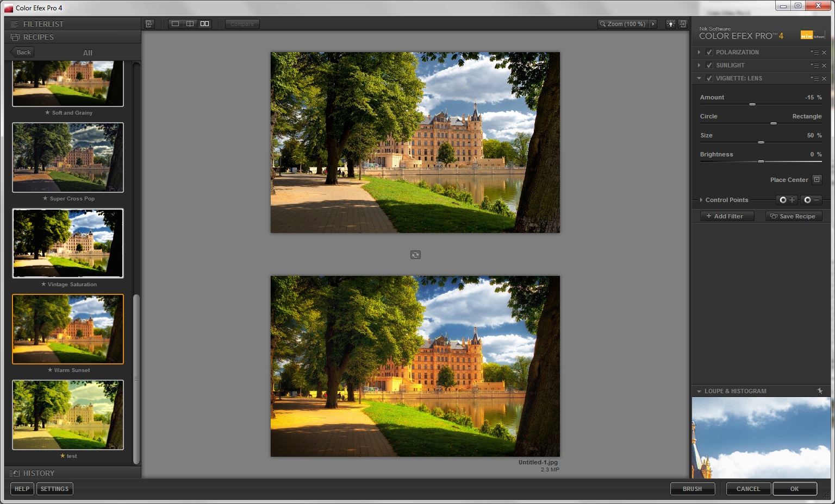Select side-by-side preview view
Screen dimensions: 835x504
pyautogui.click(x=204, y=24)
